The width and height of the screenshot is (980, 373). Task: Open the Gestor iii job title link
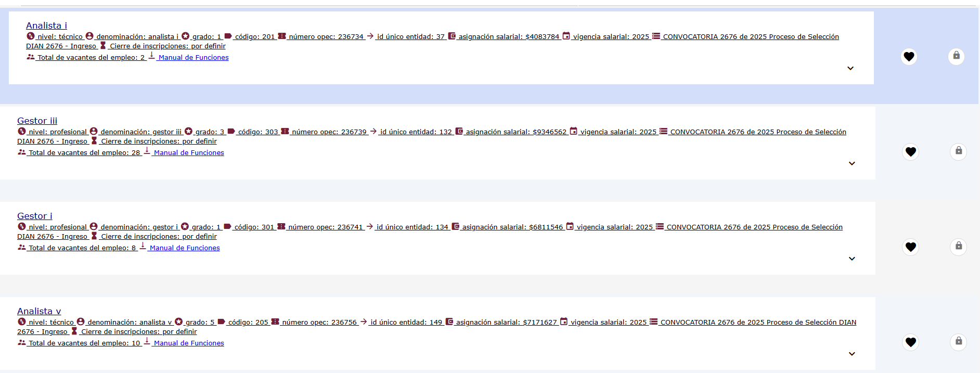coord(37,121)
